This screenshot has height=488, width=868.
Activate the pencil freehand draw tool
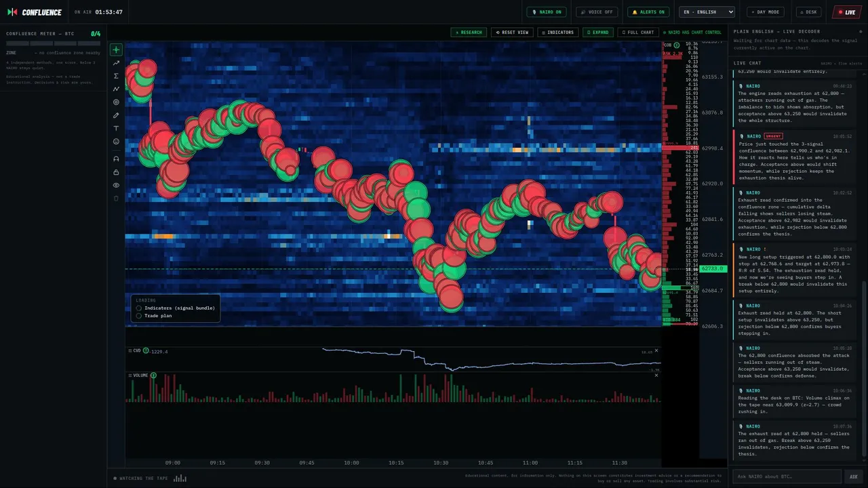pyautogui.click(x=116, y=115)
